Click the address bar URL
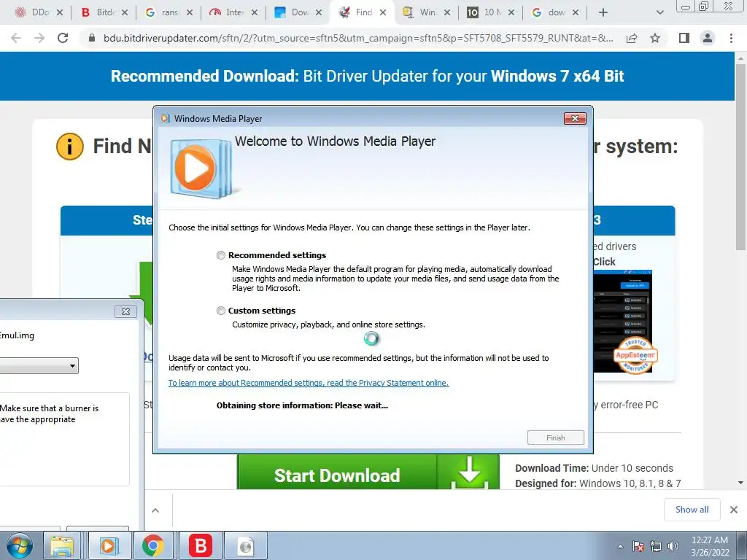747x560 pixels. pos(358,38)
